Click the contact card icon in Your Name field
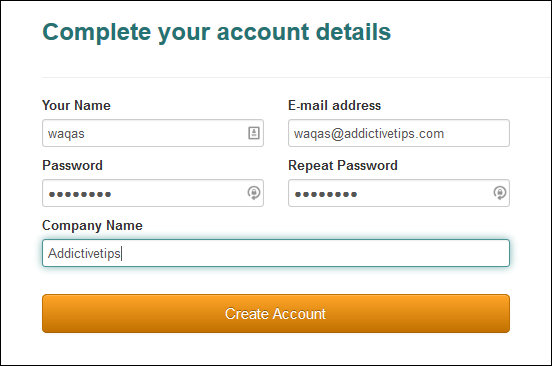Image resolution: width=552 pixels, height=366 pixels. pyautogui.click(x=254, y=133)
